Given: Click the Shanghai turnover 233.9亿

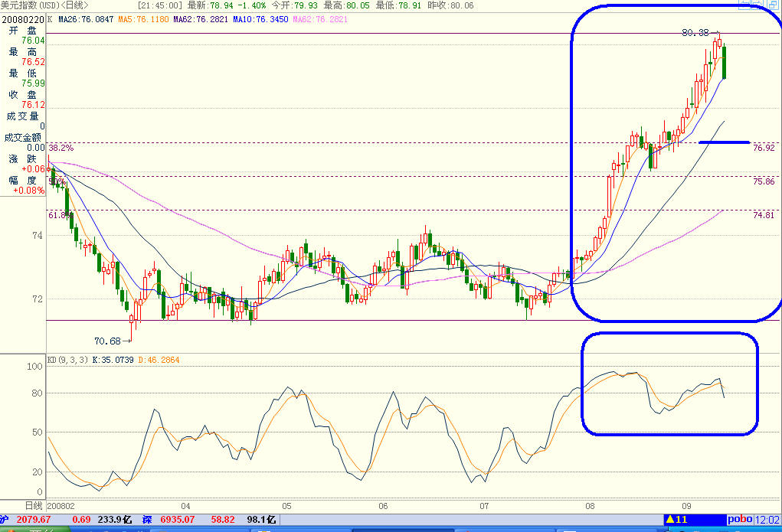Looking at the screenshot, I should [x=115, y=520].
